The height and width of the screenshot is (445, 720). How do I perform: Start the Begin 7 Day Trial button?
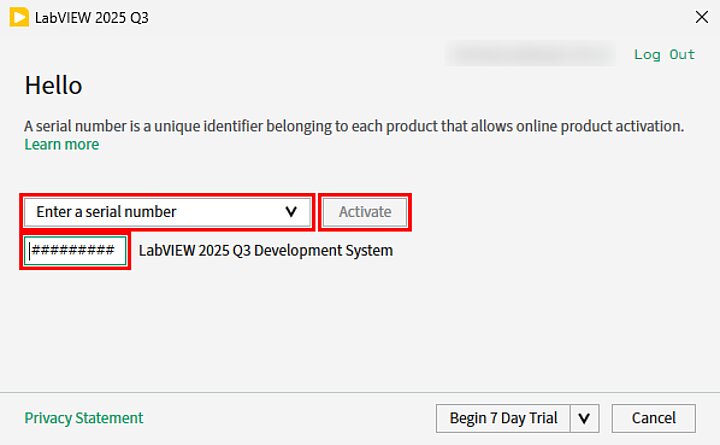point(503,418)
